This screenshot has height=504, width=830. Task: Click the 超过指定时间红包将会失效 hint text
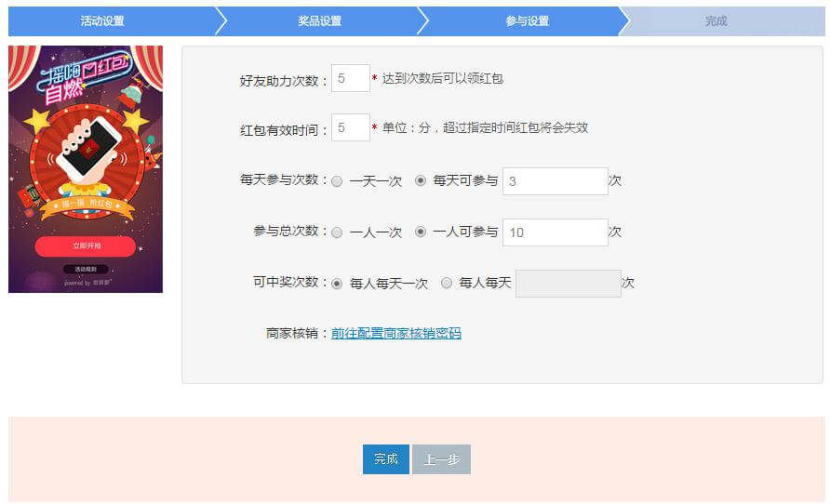point(515,128)
